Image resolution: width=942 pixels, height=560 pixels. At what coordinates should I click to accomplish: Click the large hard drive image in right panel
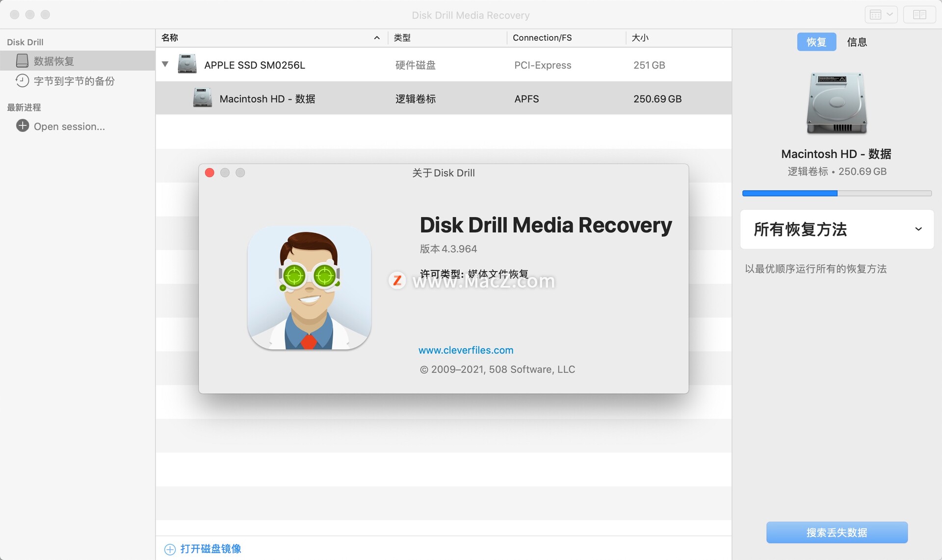[x=837, y=103]
